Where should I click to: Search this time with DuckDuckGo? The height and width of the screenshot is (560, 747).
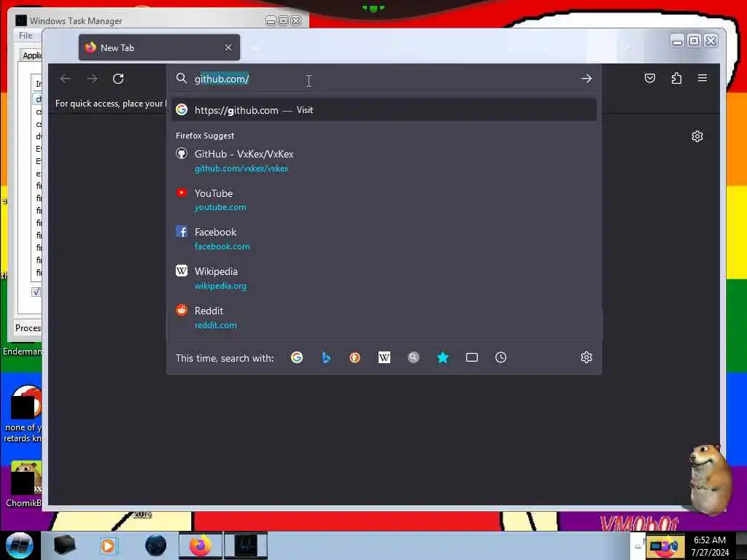coord(355,357)
